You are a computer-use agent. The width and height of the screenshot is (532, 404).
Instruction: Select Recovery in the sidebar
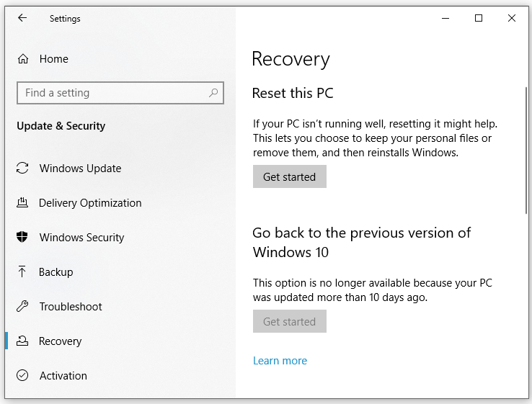click(x=61, y=341)
